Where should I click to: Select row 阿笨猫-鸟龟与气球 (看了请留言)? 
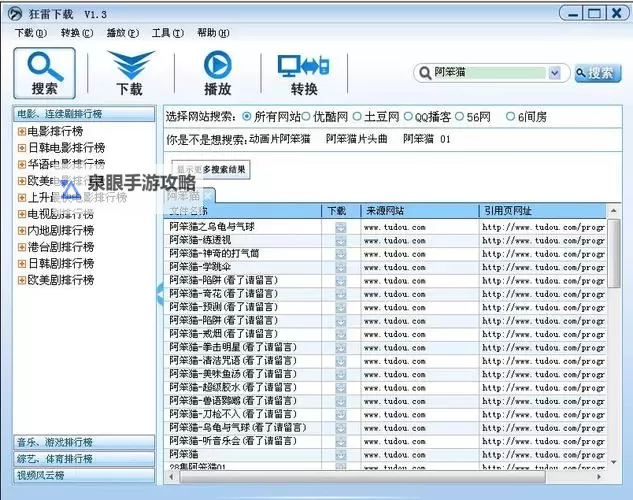click(385, 428)
